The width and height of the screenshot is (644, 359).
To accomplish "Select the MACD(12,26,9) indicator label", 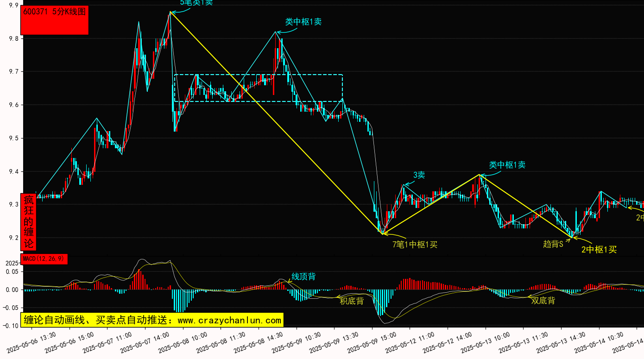I will coord(44,258).
